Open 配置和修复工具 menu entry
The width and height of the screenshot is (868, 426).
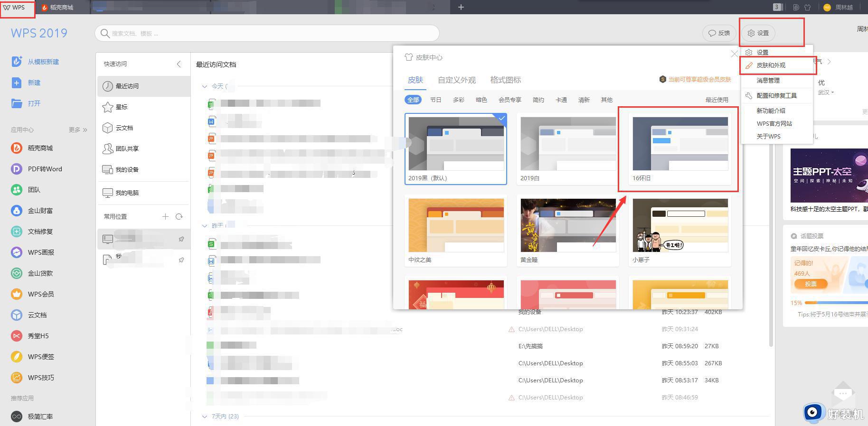pos(777,95)
